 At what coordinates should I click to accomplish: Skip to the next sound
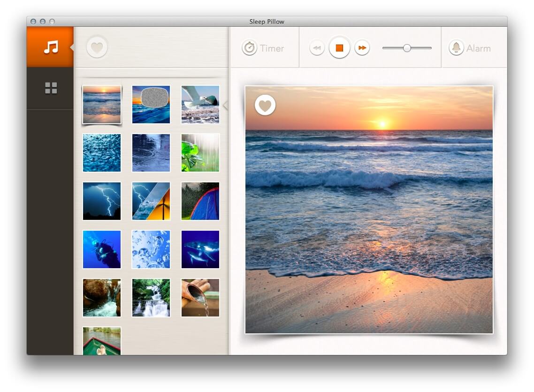click(x=362, y=48)
